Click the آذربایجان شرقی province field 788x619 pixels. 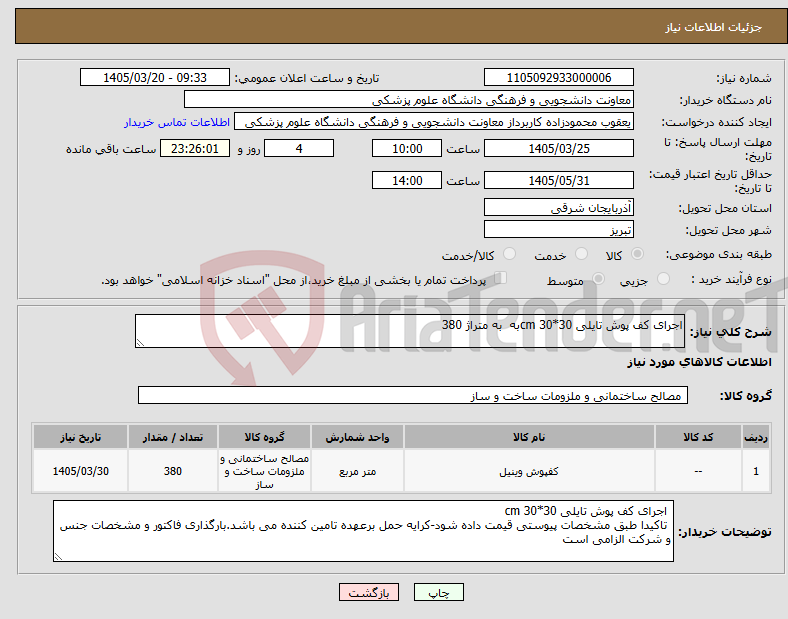[x=558, y=207]
